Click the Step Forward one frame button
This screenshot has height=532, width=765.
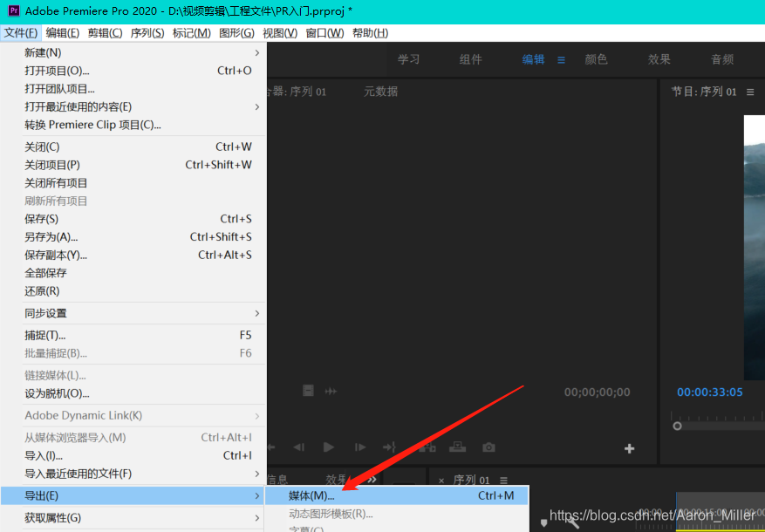[x=360, y=447]
